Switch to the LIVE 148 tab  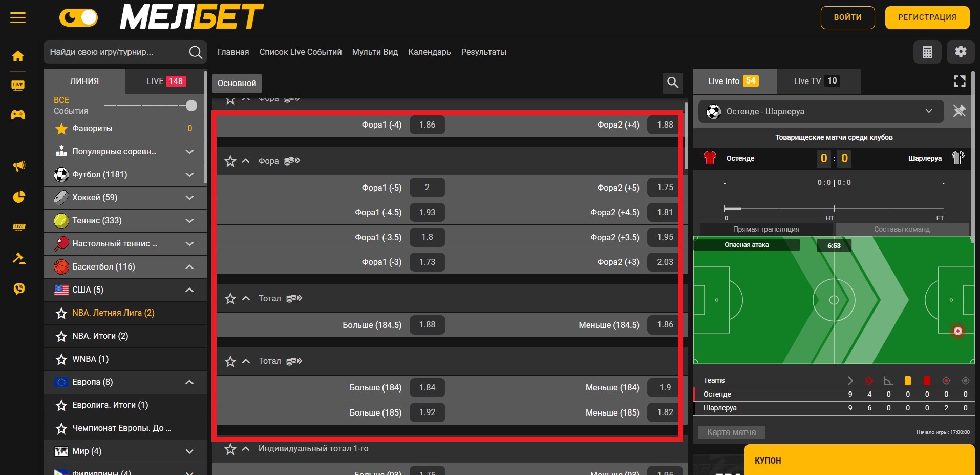(166, 81)
